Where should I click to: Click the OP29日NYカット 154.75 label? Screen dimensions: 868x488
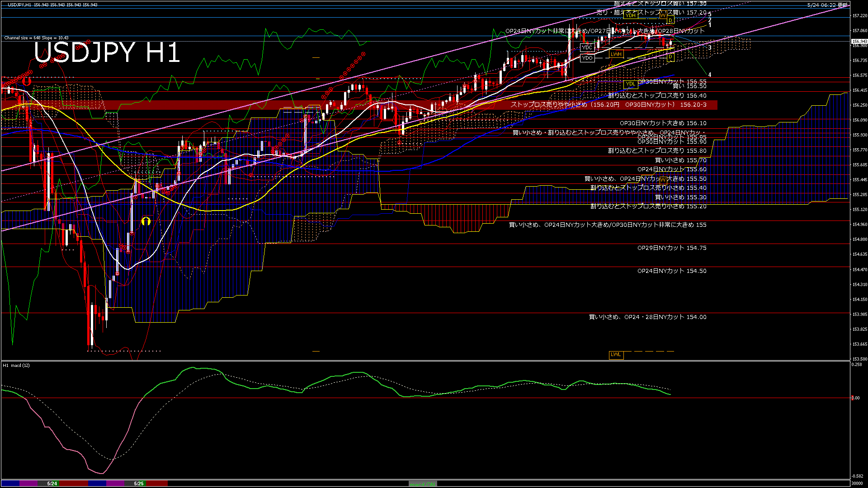(671, 248)
